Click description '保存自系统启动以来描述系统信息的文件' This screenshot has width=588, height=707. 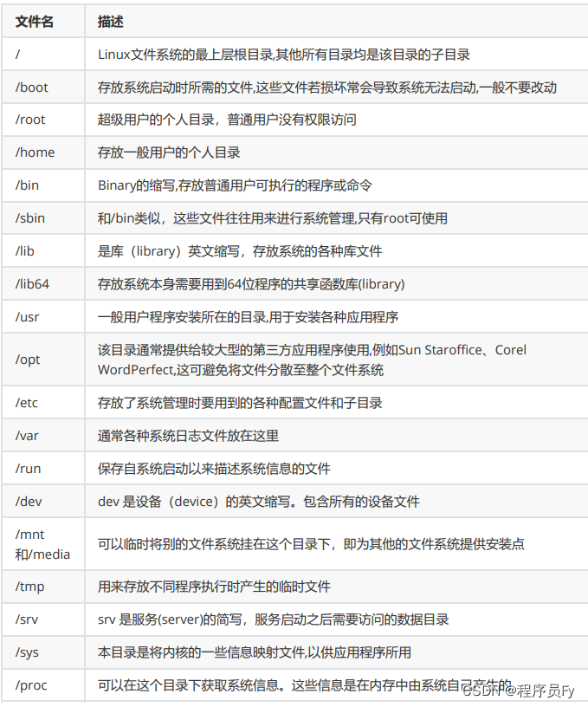(x=214, y=469)
